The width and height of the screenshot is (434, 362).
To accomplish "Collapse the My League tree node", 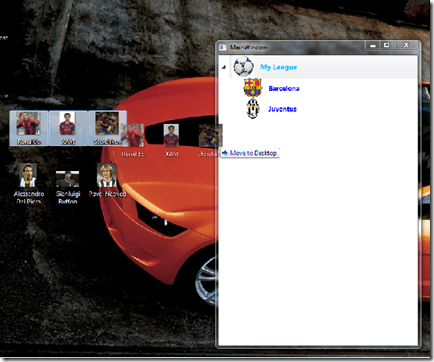I will tap(224, 67).
